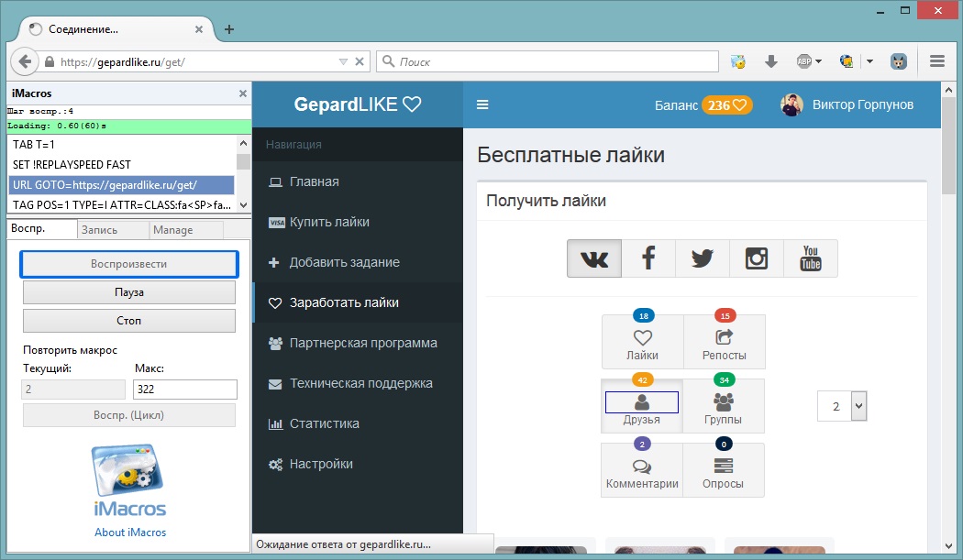963x560 pixels.
Task: Select the Instagram network icon
Action: 756,258
